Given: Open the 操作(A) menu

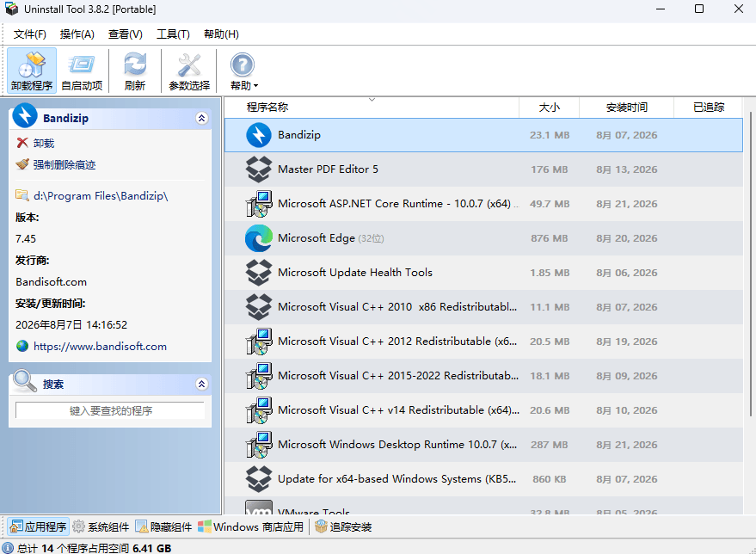Looking at the screenshot, I should point(77,34).
